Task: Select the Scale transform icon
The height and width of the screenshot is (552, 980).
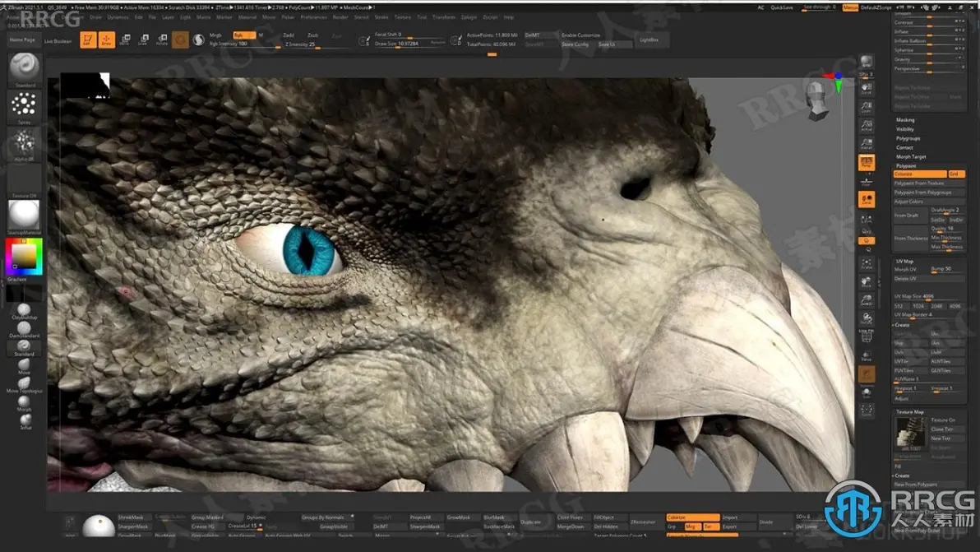Action: click(x=143, y=40)
